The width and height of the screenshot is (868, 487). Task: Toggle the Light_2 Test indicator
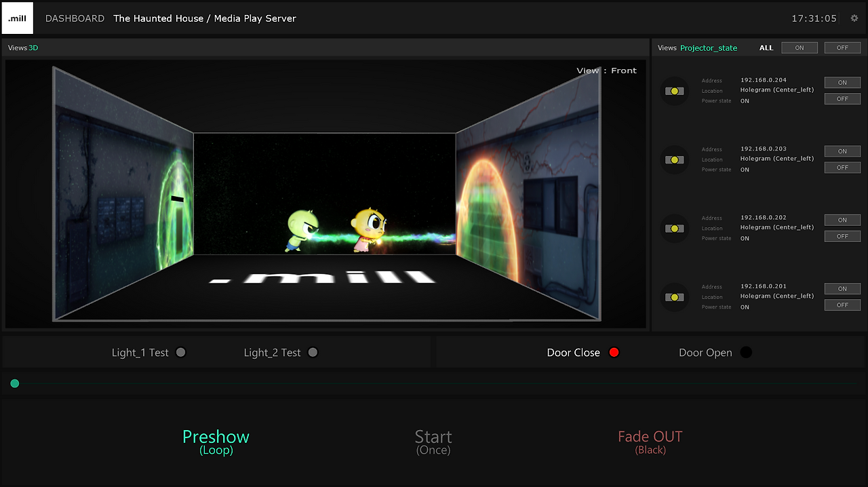pos(313,352)
